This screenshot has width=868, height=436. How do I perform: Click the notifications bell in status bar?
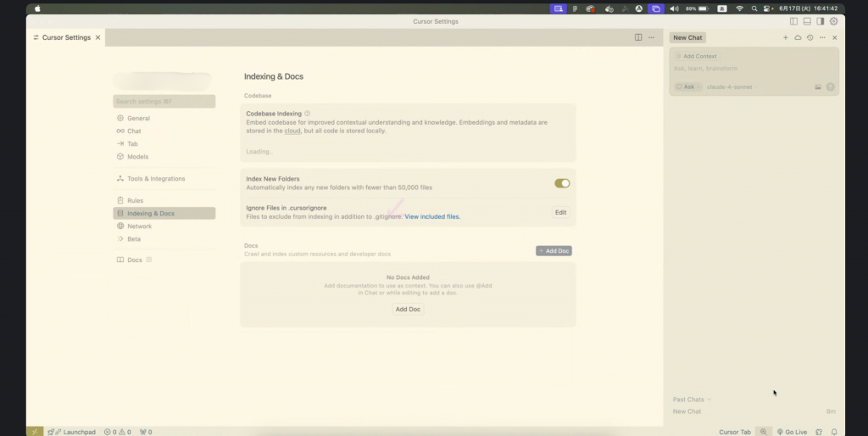coord(834,432)
